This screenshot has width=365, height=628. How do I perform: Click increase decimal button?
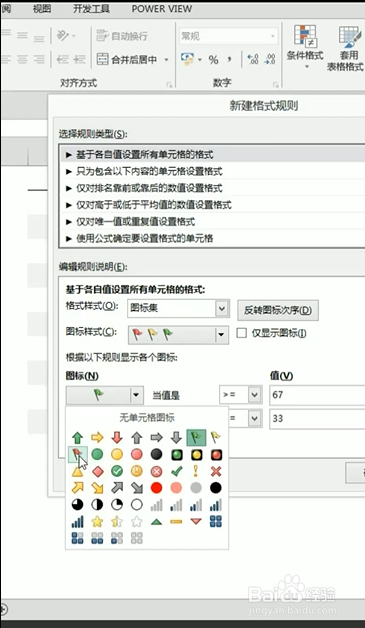[253, 60]
